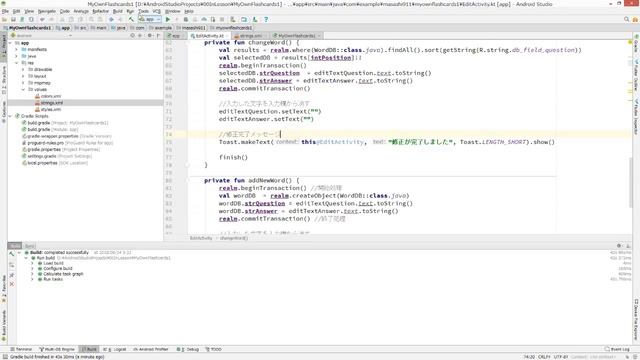Click the green Run app button
The height and width of the screenshot is (360, 640).
pyautogui.click(x=168, y=19)
